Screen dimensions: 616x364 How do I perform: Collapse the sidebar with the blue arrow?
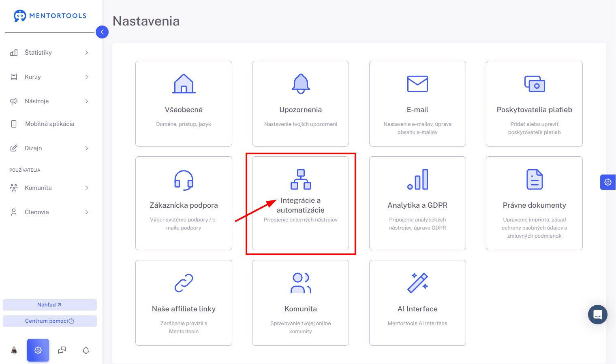click(102, 32)
